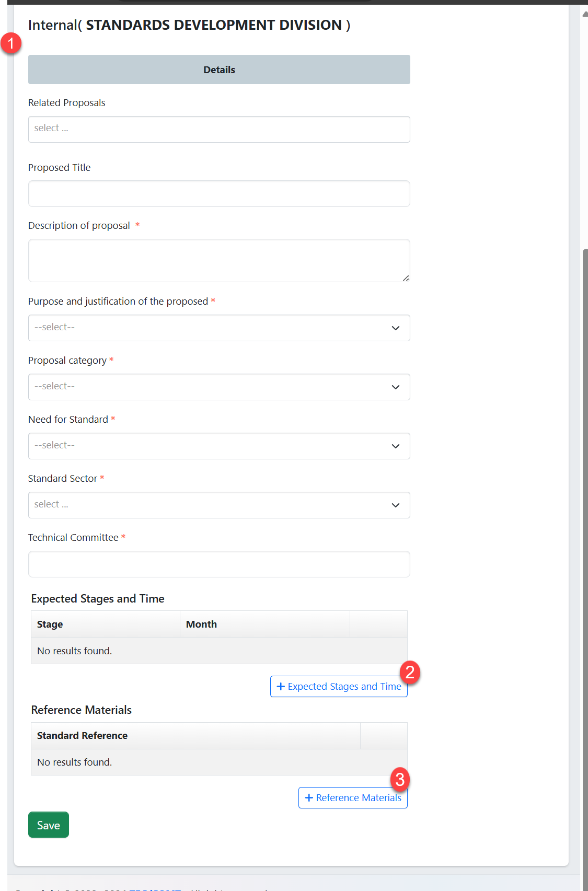Screen dimensions: 588x891
Task: Open the Related Proposals select field
Action: [219, 129]
